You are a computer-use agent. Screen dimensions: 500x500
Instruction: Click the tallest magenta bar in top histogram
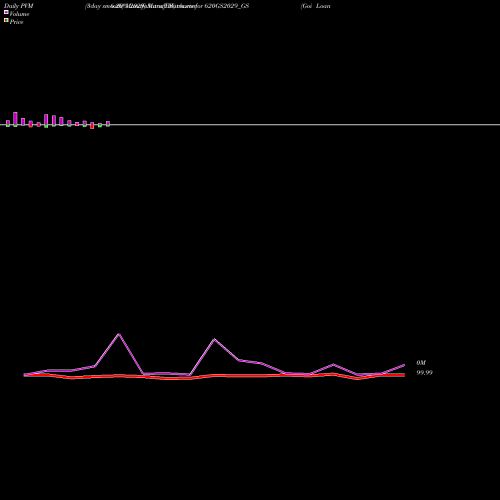pyautogui.click(x=15, y=119)
